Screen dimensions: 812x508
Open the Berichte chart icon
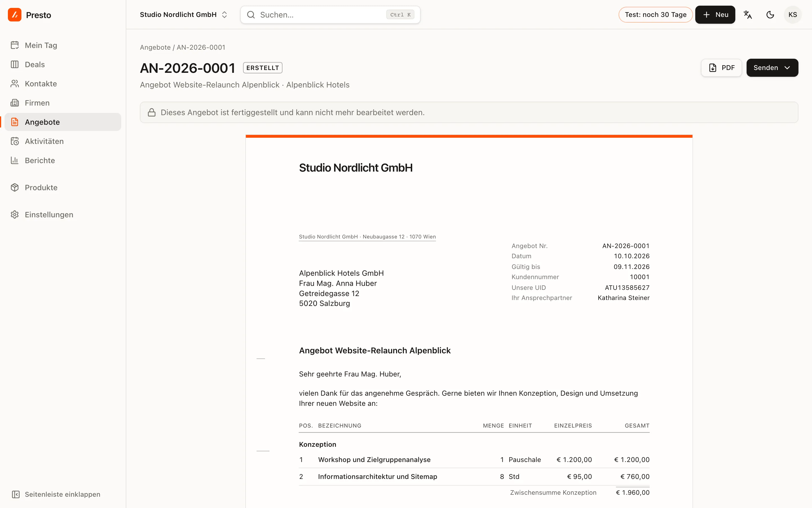(14, 160)
